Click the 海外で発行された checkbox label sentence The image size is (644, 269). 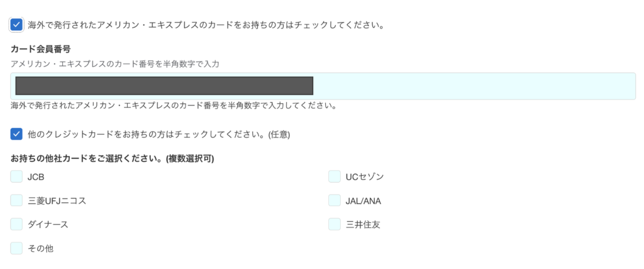click(x=206, y=26)
